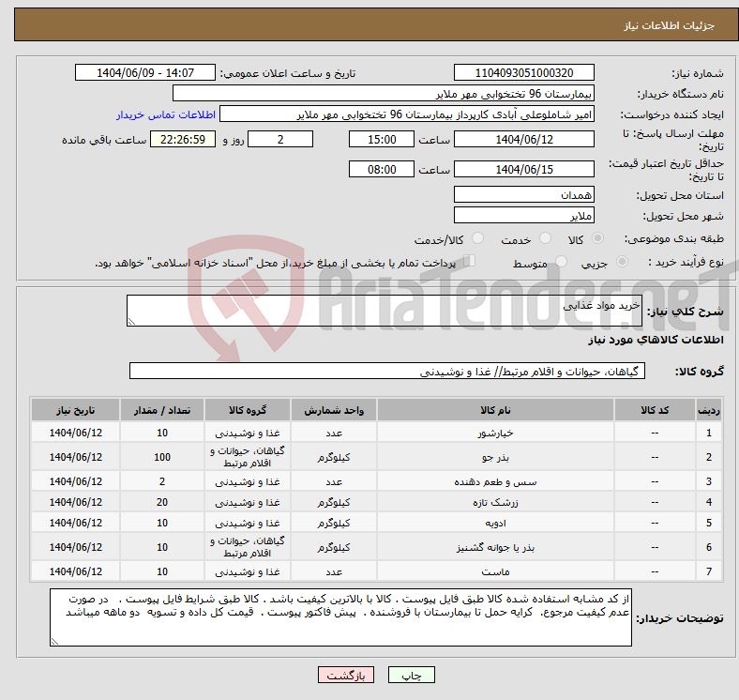This screenshot has width=739, height=700.
Task: Toggle the اسناد خزانه اسلامی payment checkbox
Action: 471,262
